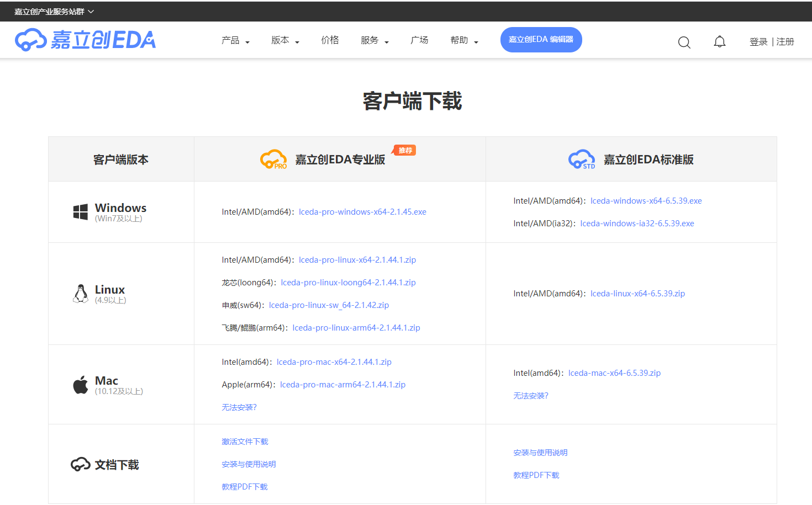Download lceda-windows-x64-6.5.39.exe
The width and height of the screenshot is (812, 505).
click(x=646, y=201)
